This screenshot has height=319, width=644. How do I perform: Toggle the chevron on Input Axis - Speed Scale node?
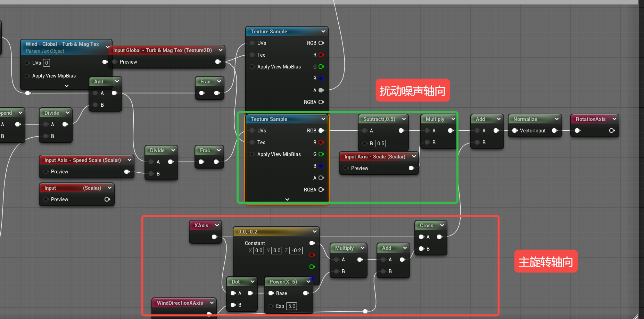pyautogui.click(x=130, y=160)
